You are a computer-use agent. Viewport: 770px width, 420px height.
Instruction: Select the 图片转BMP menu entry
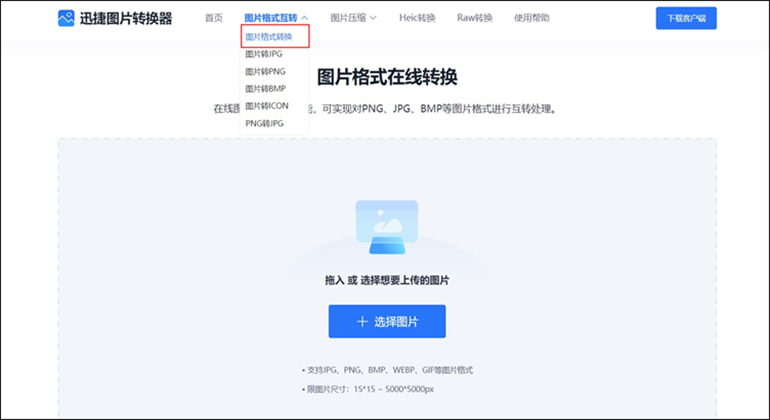pyautogui.click(x=265, y=88)
